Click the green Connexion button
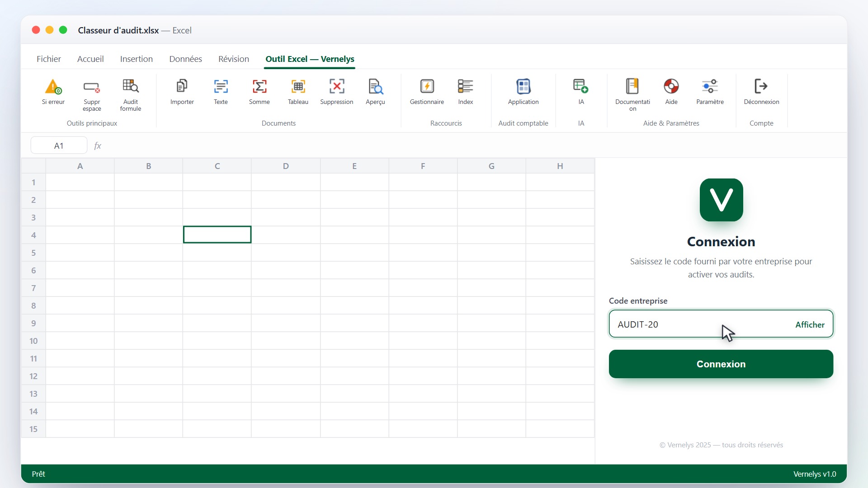The image size is (868, 488). (x=721, y=364)
